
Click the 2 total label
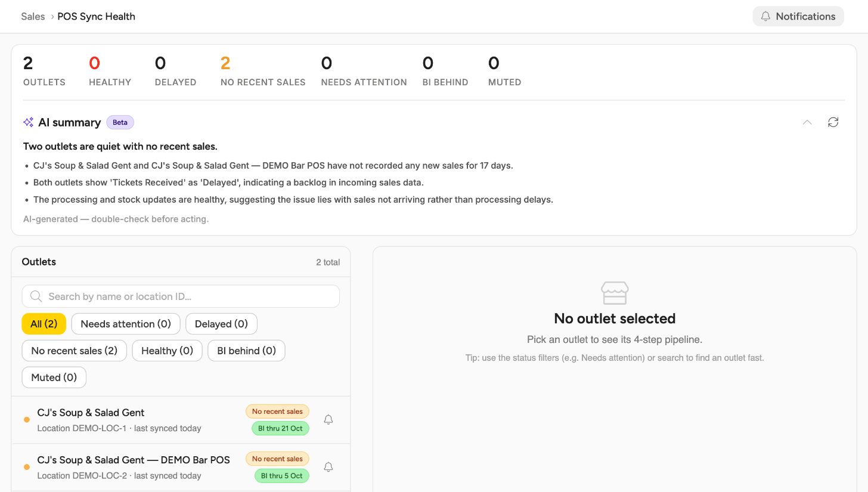coord(328,262)
